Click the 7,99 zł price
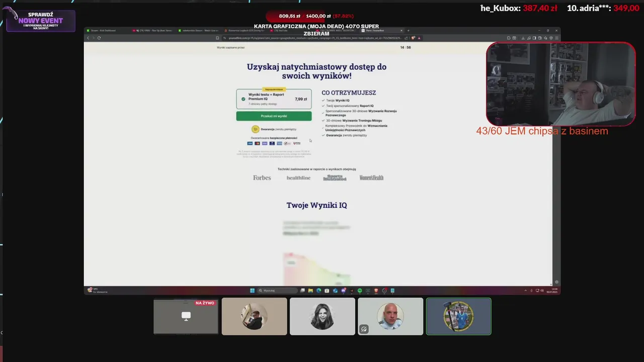The image size is (644, 362). pyautogui.click(x=301, y=99)
